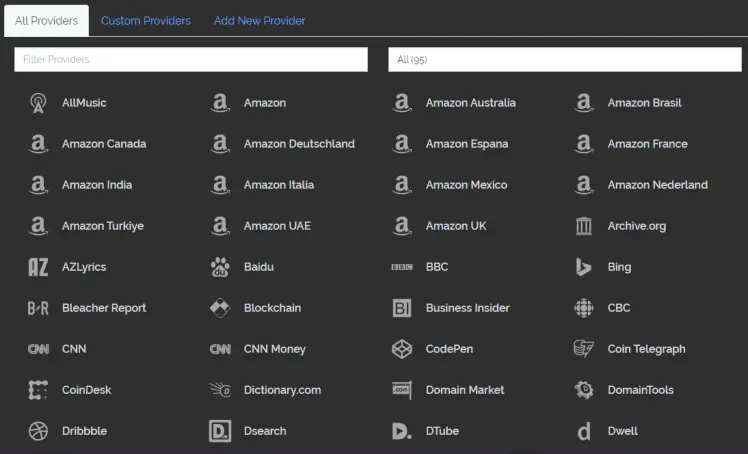Switch to the All Providers tab
The width and height of the screenshot is (748, 454).
point(46,21)
